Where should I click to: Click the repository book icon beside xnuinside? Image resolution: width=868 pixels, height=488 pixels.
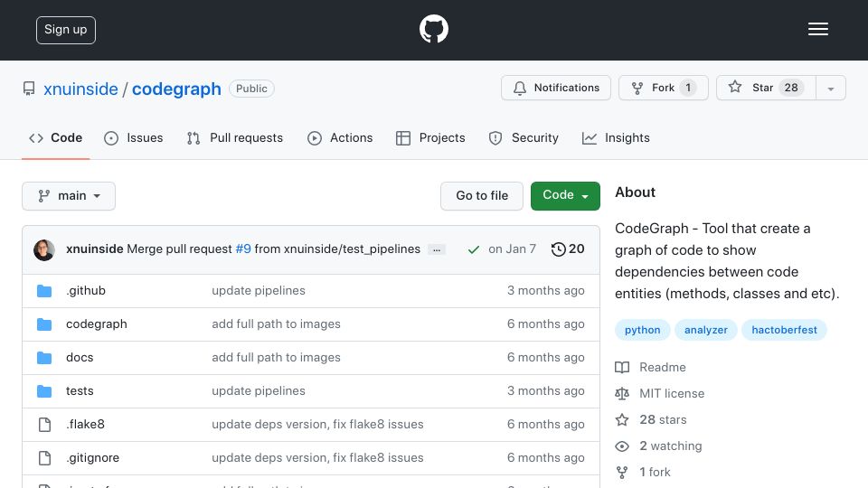[29, 89]
